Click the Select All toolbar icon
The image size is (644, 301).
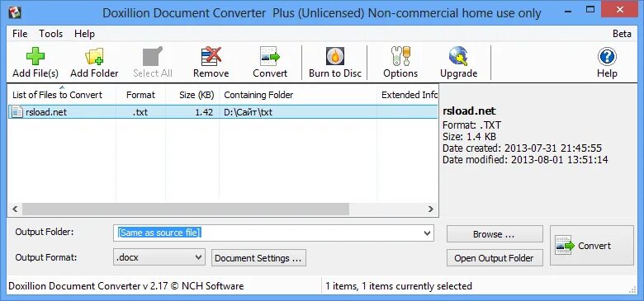(153, 56)
